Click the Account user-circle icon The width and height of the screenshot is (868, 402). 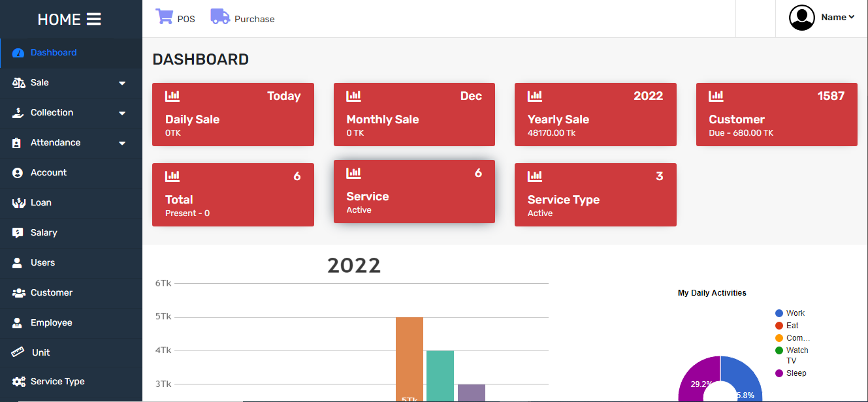(x=18, y=173)
